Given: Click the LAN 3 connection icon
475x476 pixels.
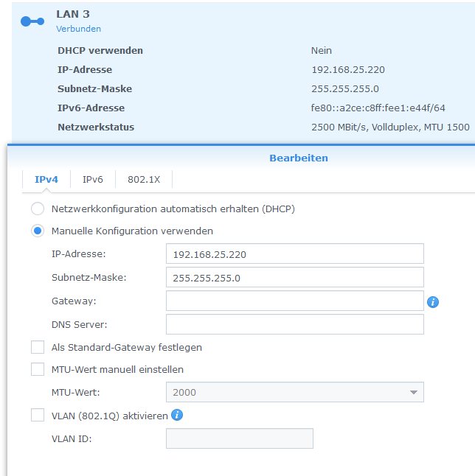Looking at the screenshot, I should coord(32,21).
